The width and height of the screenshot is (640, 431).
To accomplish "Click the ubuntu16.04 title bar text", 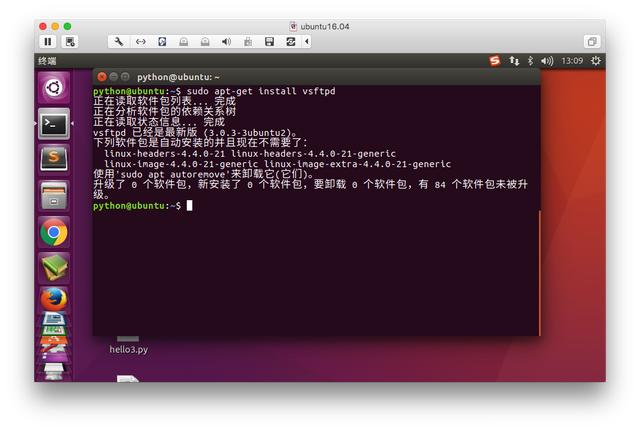I will point(324,27).
